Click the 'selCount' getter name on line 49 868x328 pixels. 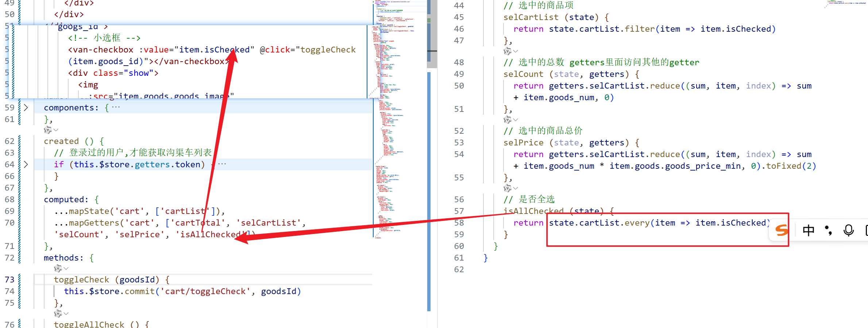coord(524,74)
